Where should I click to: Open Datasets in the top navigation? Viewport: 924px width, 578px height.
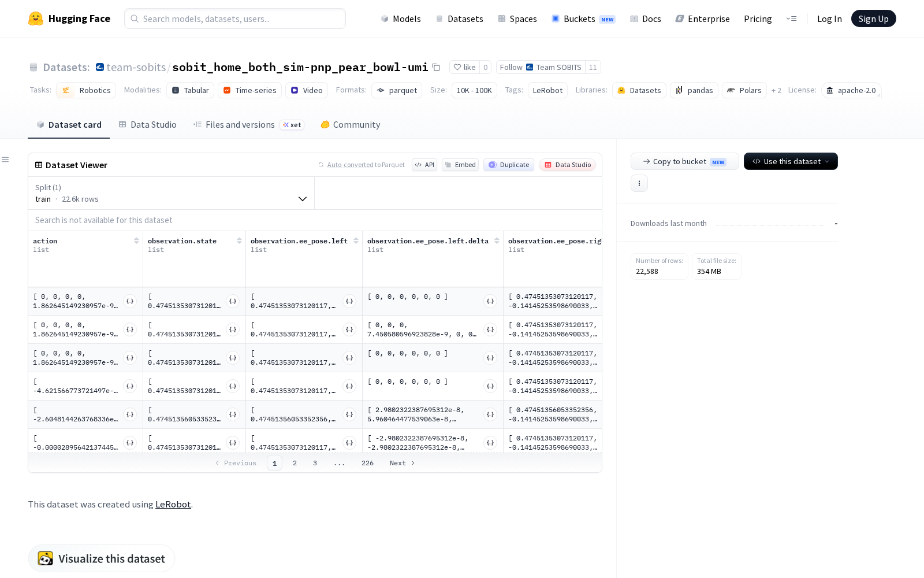[459, 18]
